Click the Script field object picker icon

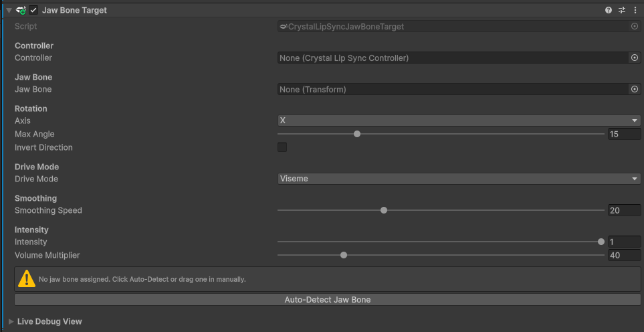[635, 26]
